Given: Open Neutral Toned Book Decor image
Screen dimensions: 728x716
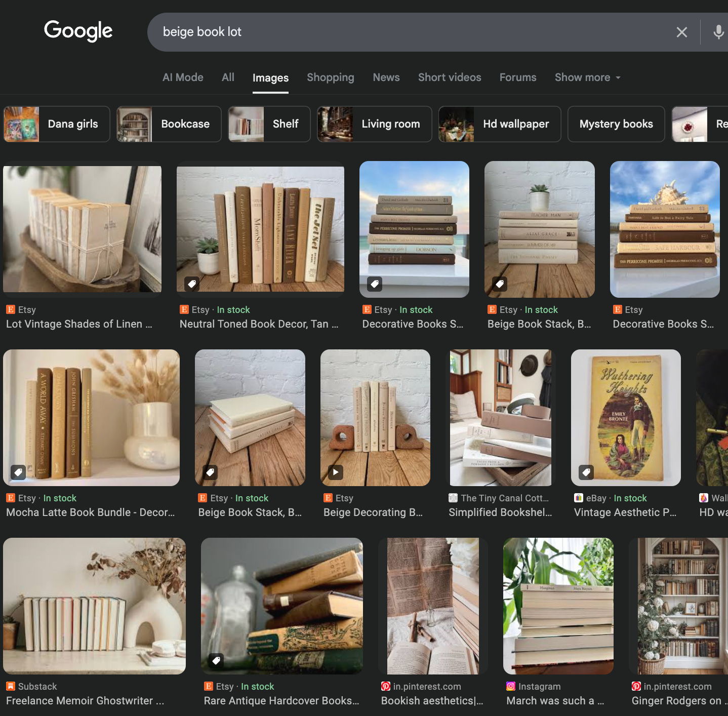Looking at the screenshot, I should pyautogui.click(x=260, y=229).
